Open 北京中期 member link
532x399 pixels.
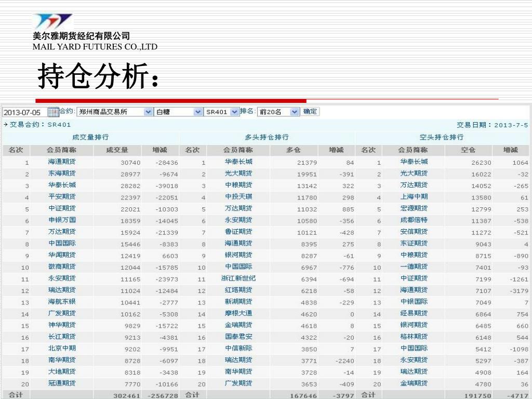coord(62,349)
